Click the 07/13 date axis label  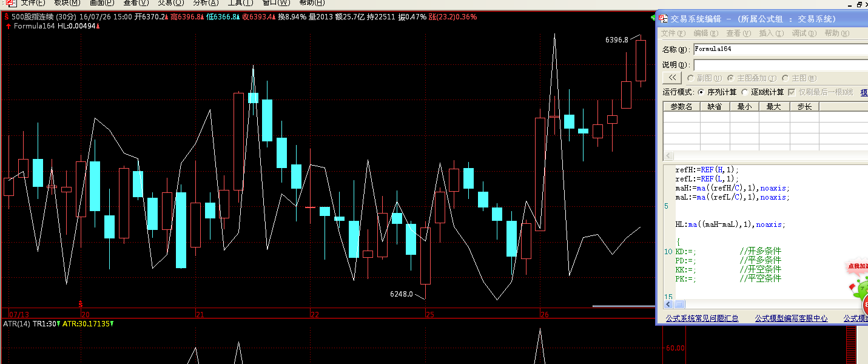[x=19, y=314]
